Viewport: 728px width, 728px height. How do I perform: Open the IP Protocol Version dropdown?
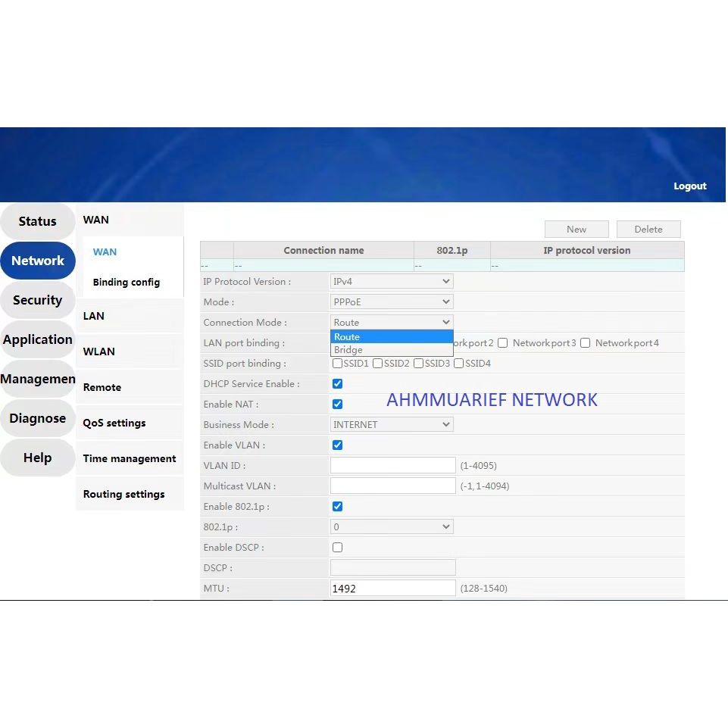point(392,282)
